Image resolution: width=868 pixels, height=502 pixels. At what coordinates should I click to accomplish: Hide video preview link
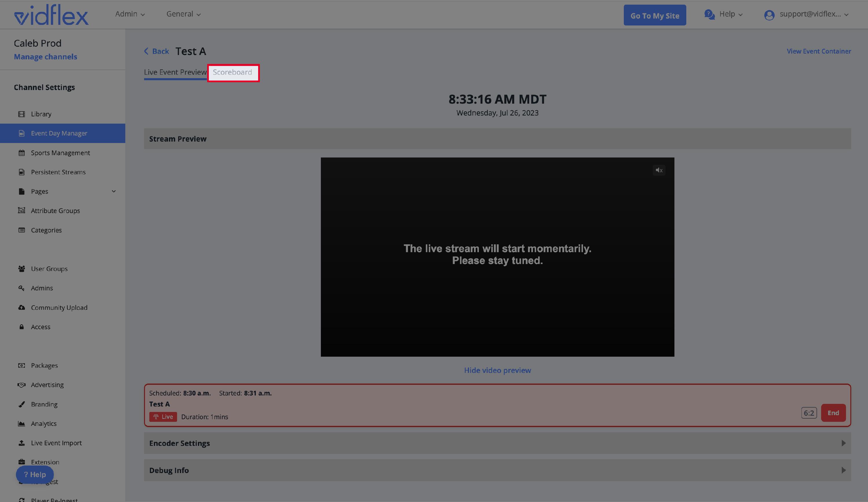click(497, 370)
